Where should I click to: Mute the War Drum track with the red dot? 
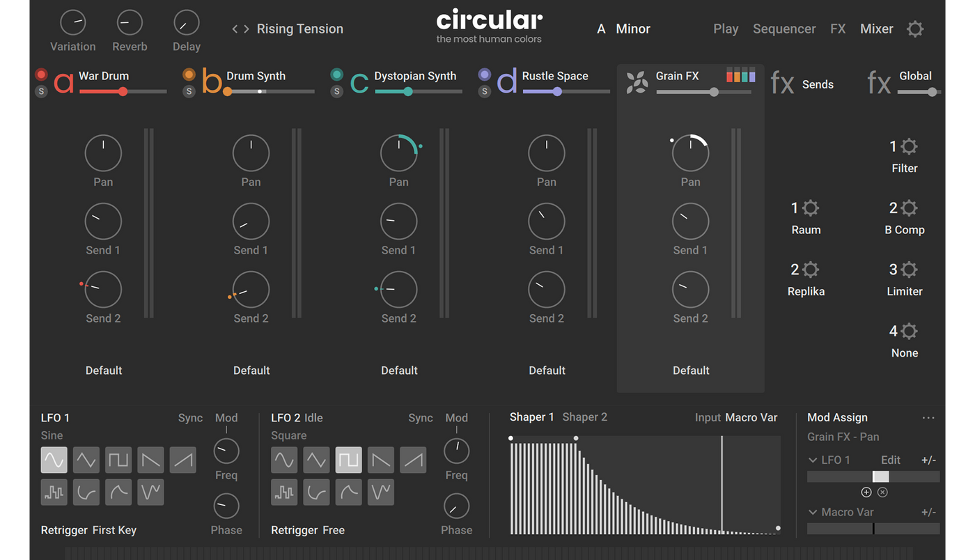41,75
